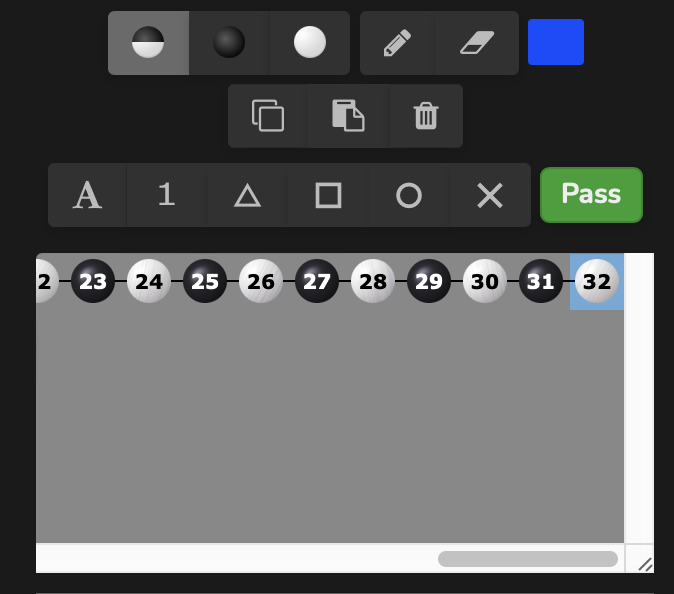Jump to move 27 in move tree
674x594 pixels.
(x=317, y=281)
